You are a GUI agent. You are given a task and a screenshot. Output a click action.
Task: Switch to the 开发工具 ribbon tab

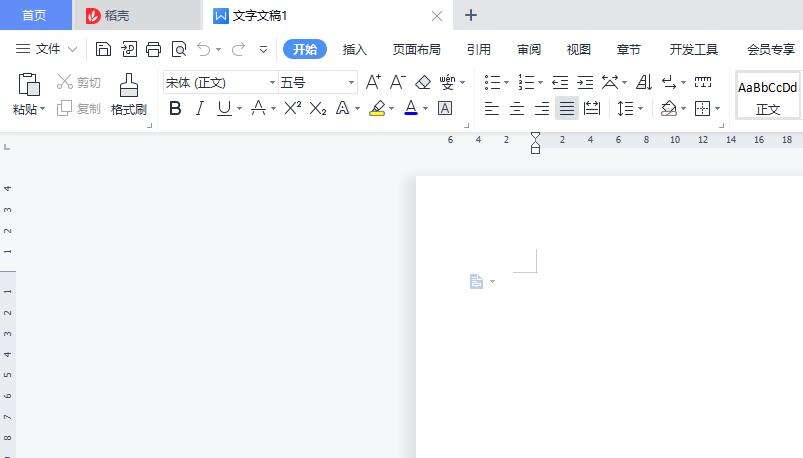click(x=693, y=50)
